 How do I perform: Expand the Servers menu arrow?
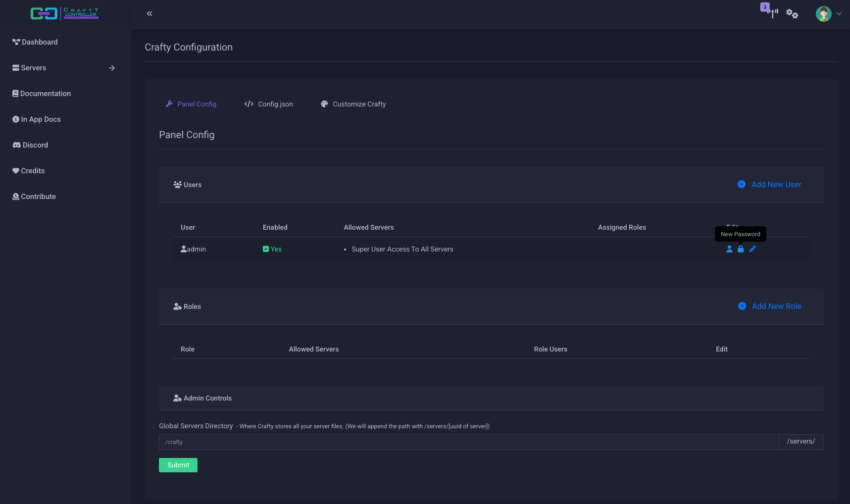(112, 68)
